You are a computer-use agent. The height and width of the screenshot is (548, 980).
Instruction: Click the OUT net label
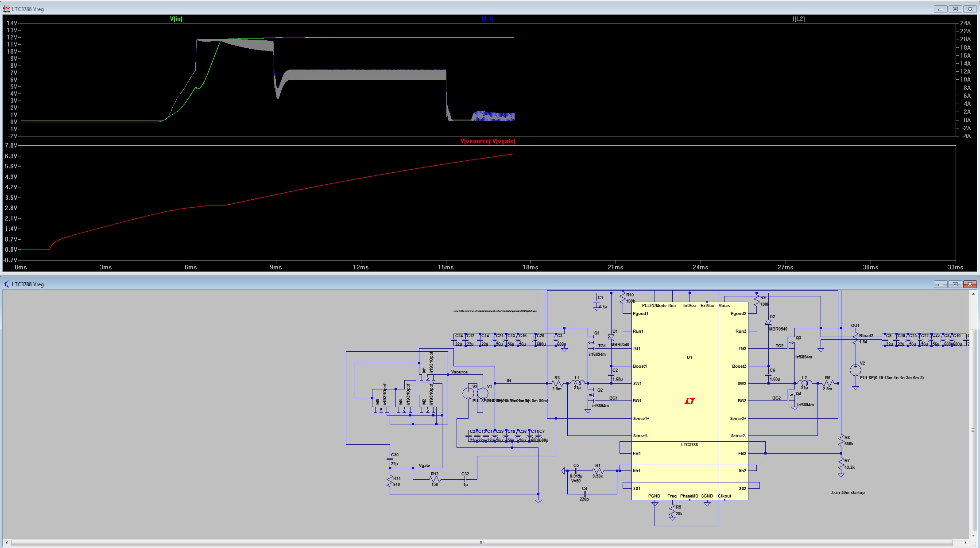(x=855, y=326)
